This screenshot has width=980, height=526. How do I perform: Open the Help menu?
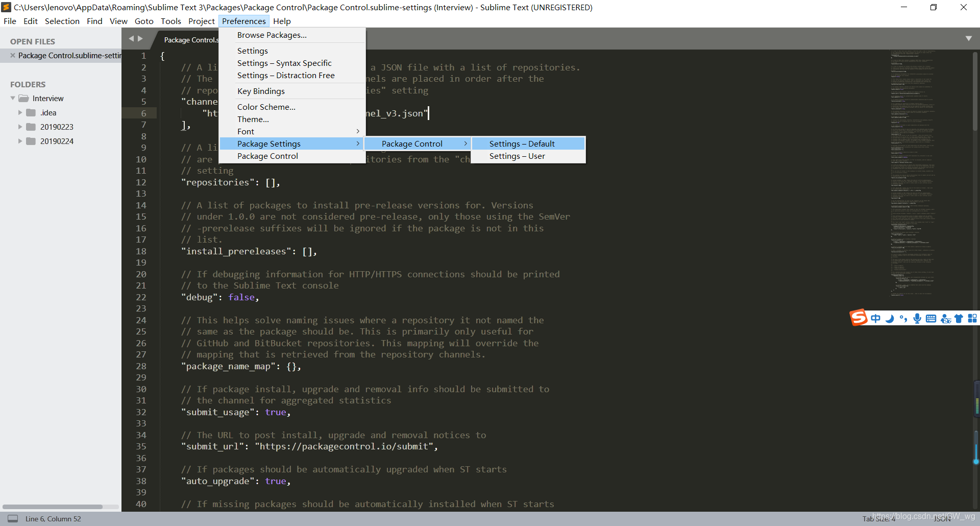(282, 21)
